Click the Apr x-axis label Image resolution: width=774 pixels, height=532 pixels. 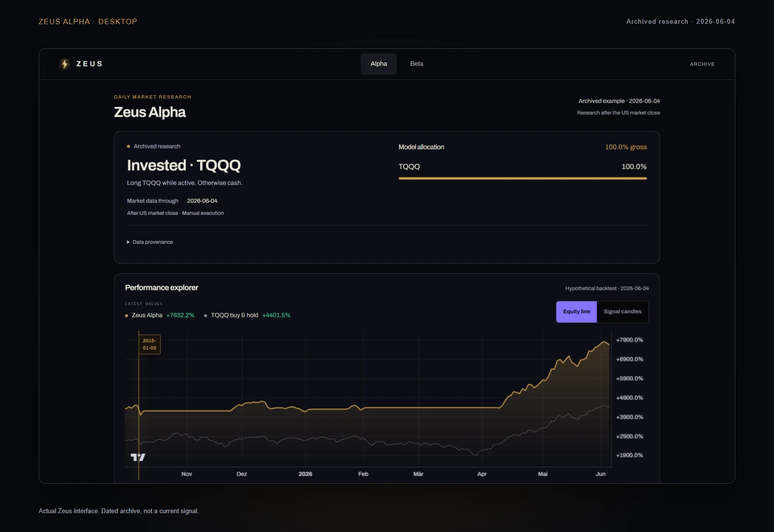(482, 474)
